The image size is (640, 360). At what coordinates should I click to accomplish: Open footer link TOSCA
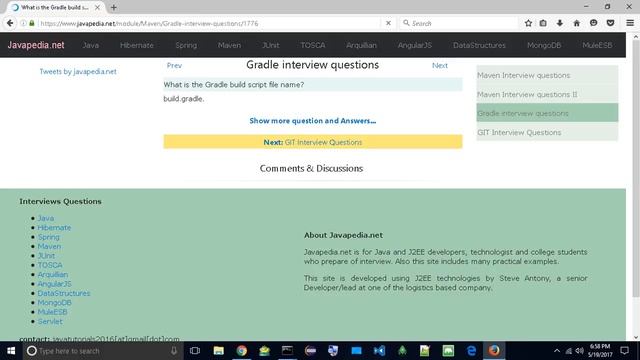point(50,265)
